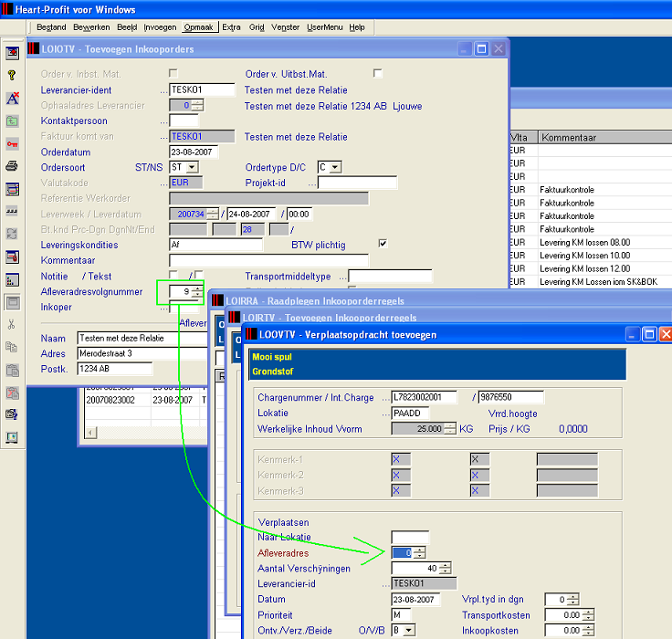Viewport: 672px width, 639px height.
Task: Adjust the Inkoopkosten spinner arrows
Action: pos(588,631)
